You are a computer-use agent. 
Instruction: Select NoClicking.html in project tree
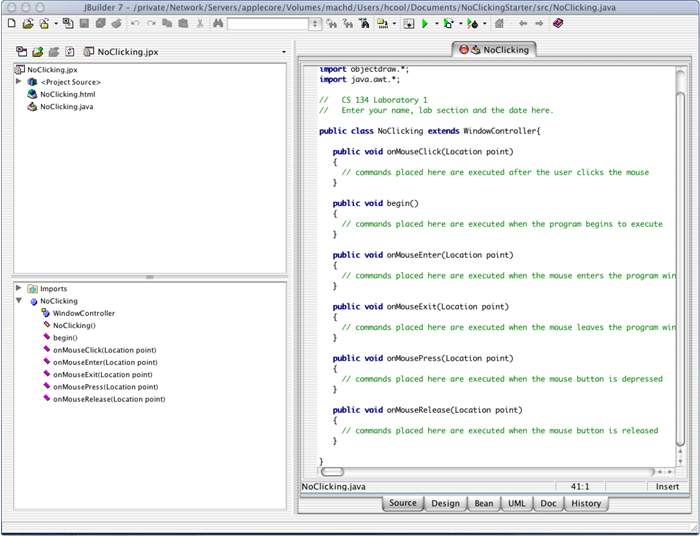[x=67, y=94]
